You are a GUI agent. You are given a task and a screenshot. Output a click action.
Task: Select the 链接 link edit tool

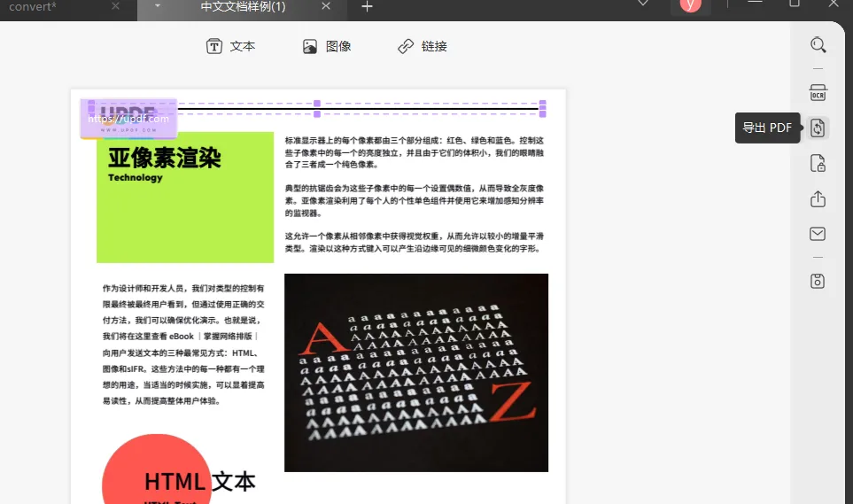click(423, 46)
